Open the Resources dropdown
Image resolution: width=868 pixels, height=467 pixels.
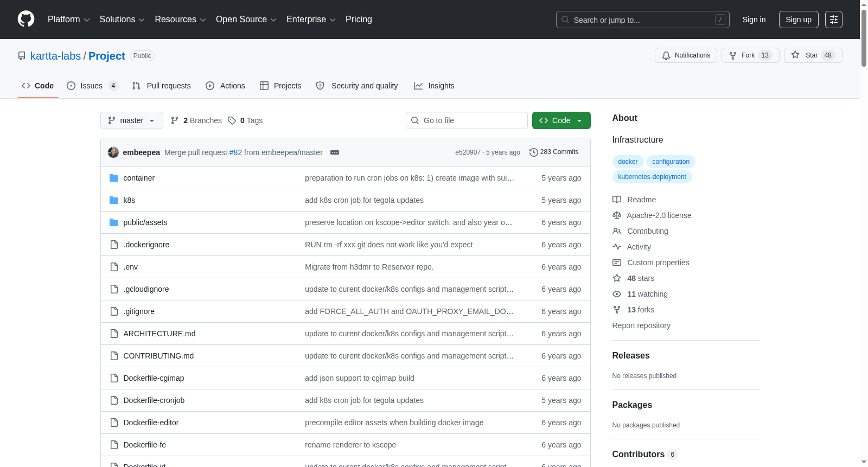coord(180,20)
